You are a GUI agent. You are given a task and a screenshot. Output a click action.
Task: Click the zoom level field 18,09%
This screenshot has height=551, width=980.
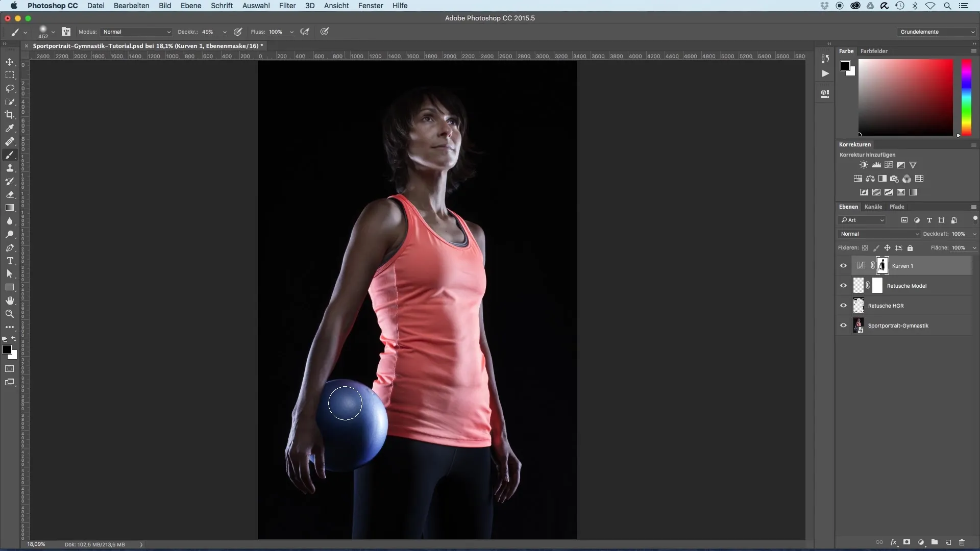tap(36, 544)
